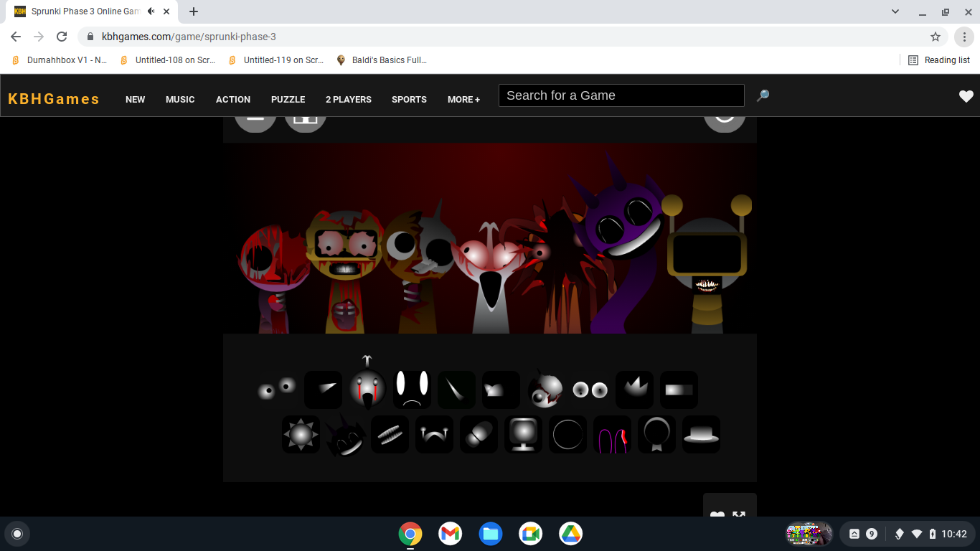
Task: Reload the Sprunki Phase 3 page
Action: click(x=62, y=37)
